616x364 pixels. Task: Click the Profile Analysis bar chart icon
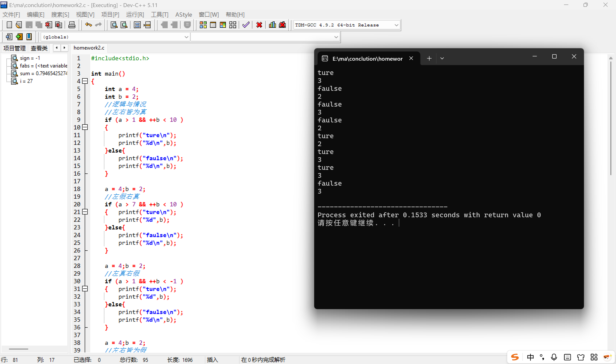click(x=272, y=25)
